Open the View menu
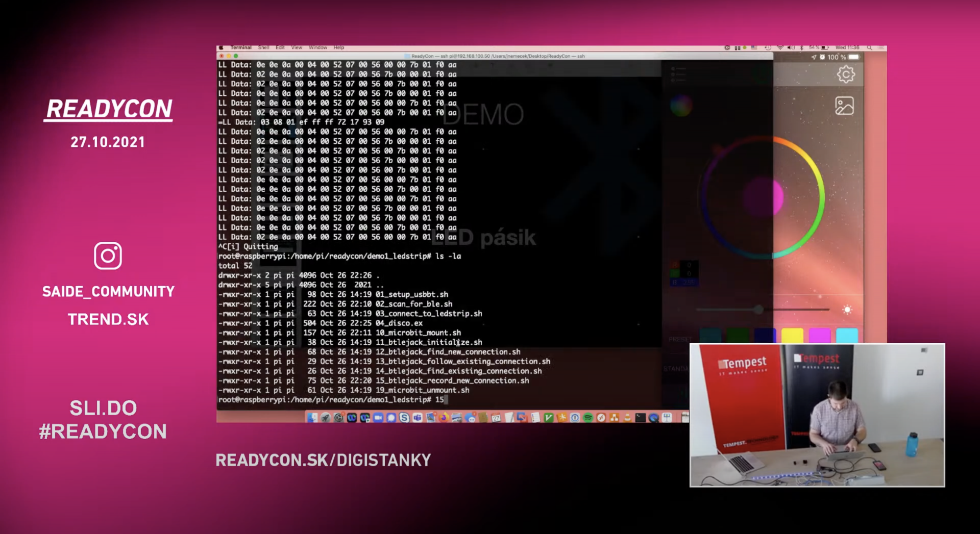Viewport: 980px width, 534px height. coord(297,47)
